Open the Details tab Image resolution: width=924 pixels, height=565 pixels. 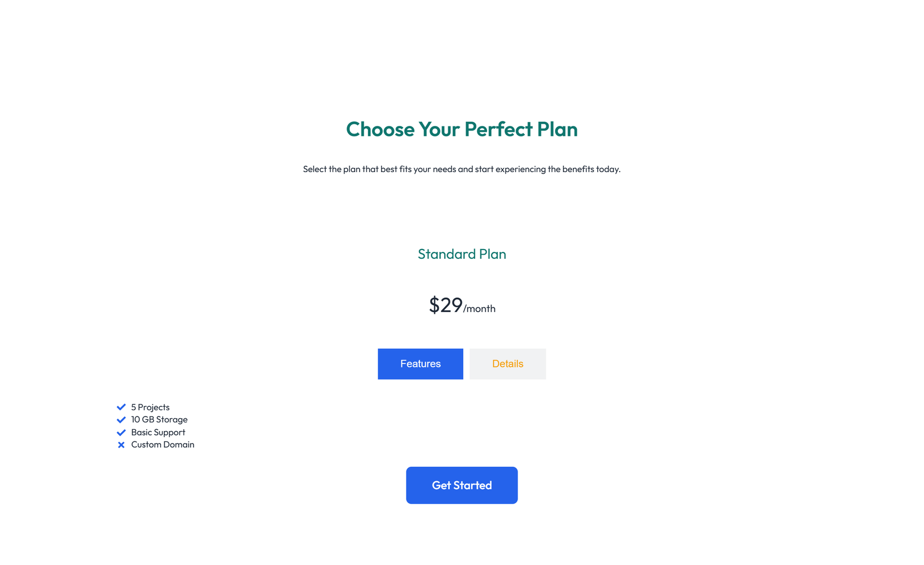(508, 364)
